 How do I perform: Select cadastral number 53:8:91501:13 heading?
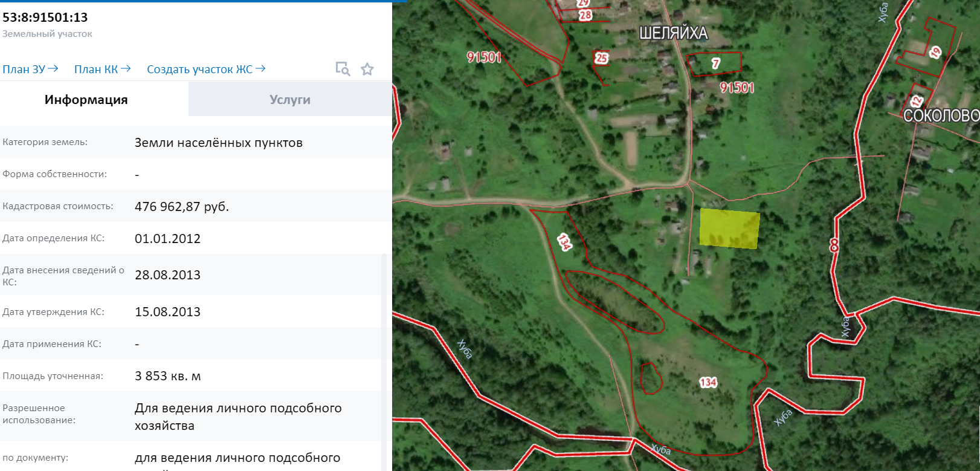pos(45,18)
